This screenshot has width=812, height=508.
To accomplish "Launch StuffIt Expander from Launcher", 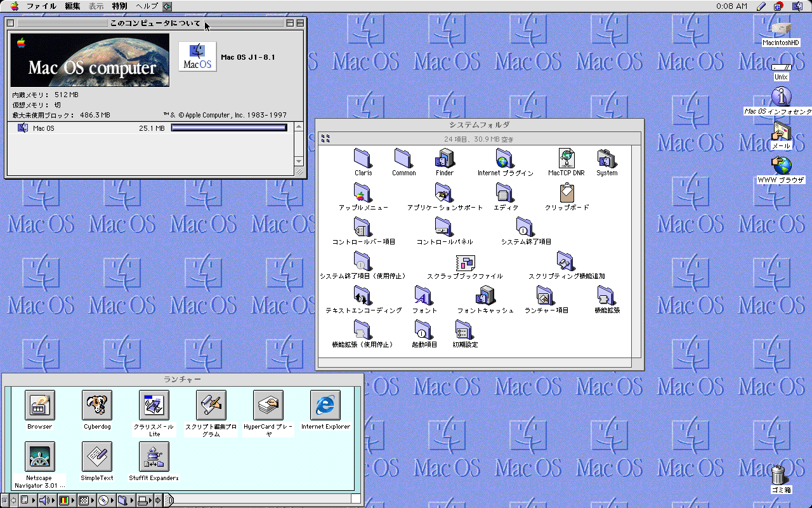I will 154,457.
